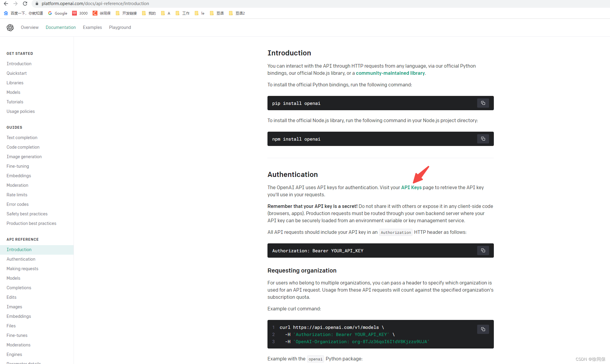The width and height of the screenshot is (610, 364).
Task: Click the OpenAI logo icon
Action: (x=10, y=27)
